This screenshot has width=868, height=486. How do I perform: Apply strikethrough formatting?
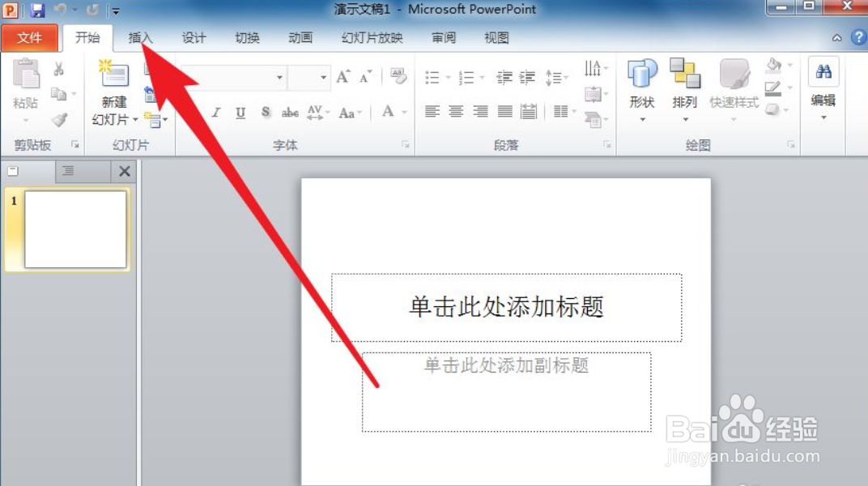(289, 113)
